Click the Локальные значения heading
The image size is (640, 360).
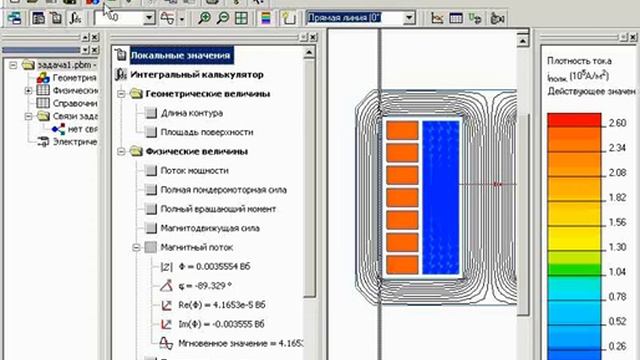click(x=180, y=55)
